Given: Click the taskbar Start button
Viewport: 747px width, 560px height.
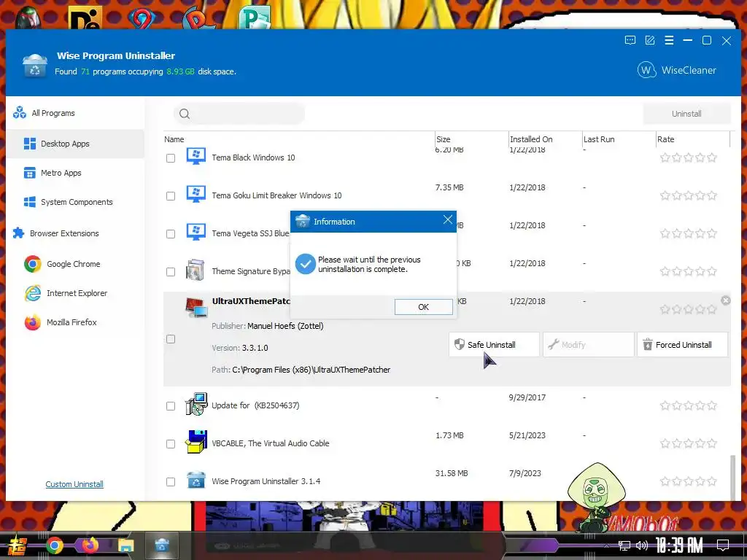Looking at the screenshot, I should 18,546.
